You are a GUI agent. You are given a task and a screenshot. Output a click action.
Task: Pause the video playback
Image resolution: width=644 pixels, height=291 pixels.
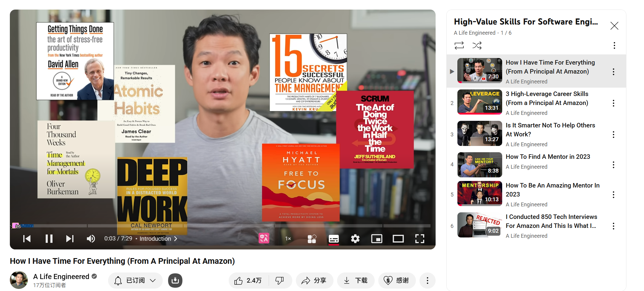click(49, 239)
